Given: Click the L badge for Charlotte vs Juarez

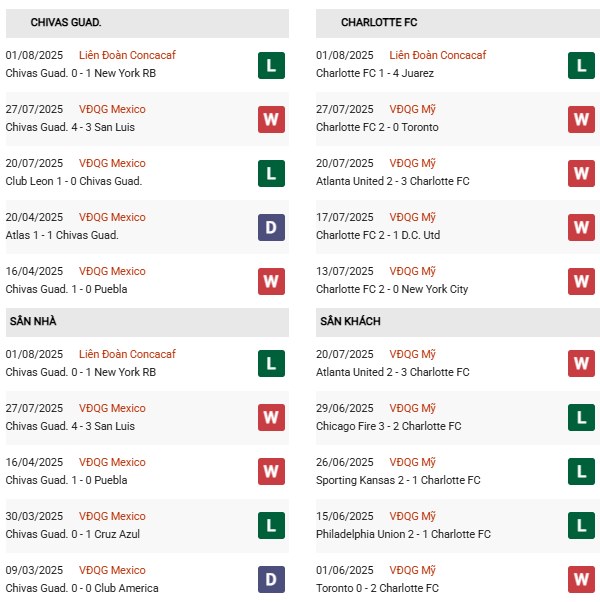Looking at the screenshot, I should coord(581,65).
